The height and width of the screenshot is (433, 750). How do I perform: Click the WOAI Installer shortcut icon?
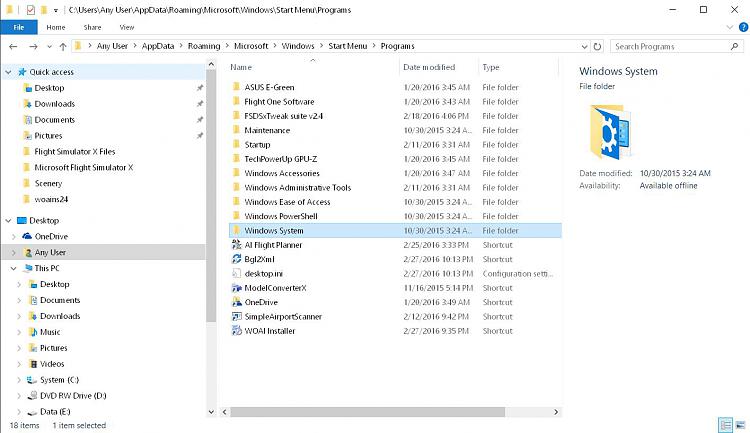236,331
